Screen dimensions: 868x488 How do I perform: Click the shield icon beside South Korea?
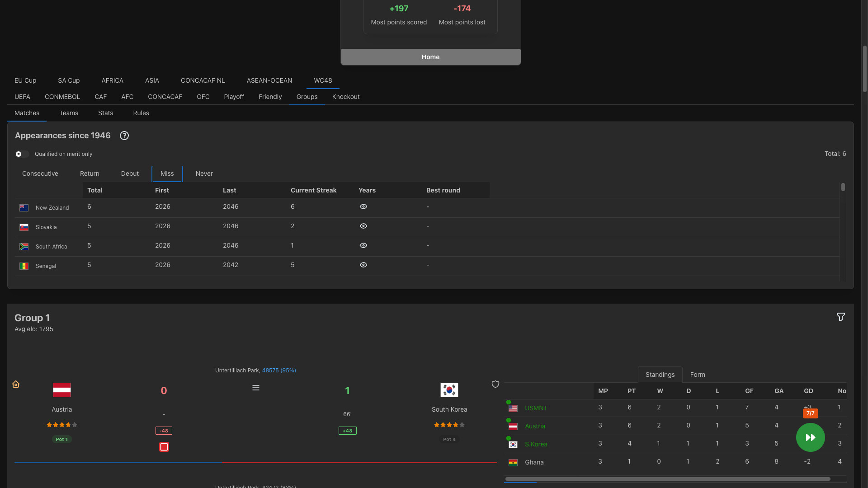(x=495, y=384)
